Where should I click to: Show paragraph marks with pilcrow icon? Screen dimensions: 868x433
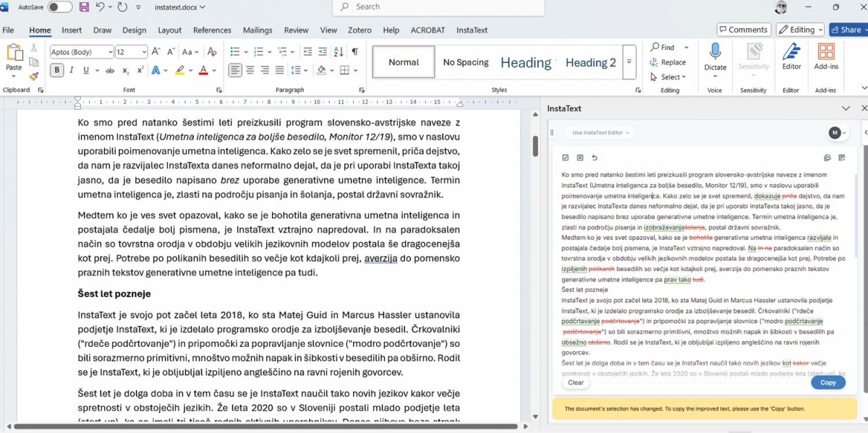[x=354, y=51]
